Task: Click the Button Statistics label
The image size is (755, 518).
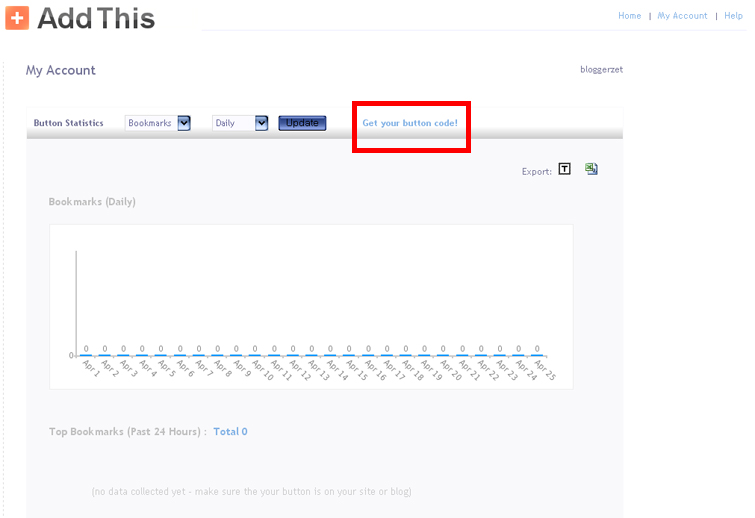Action: 68,123
